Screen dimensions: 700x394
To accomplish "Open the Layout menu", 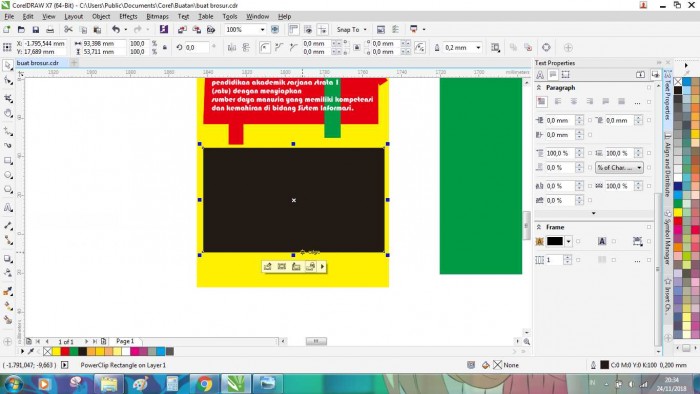I will coord(73,17).
